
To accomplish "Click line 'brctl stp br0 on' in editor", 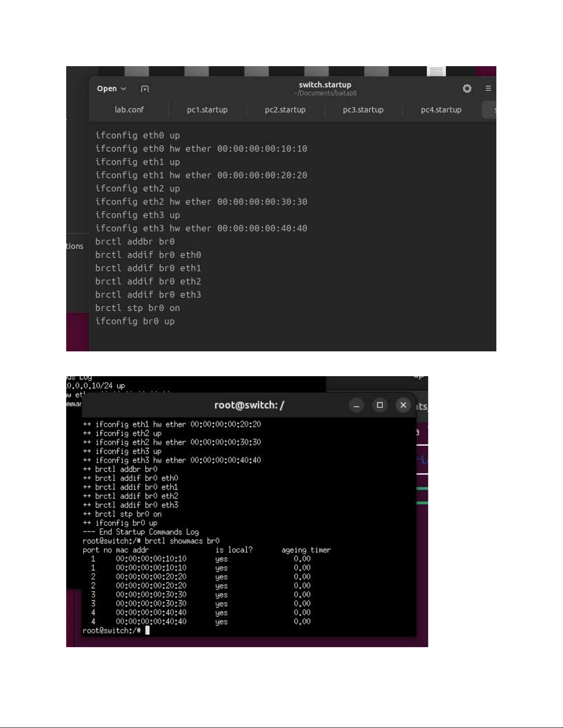I will coord(137,308).
